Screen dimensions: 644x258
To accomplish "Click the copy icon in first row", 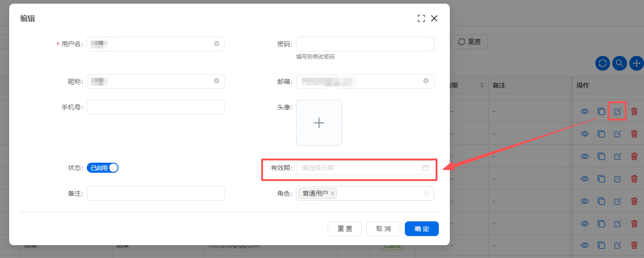I will 601,111.
